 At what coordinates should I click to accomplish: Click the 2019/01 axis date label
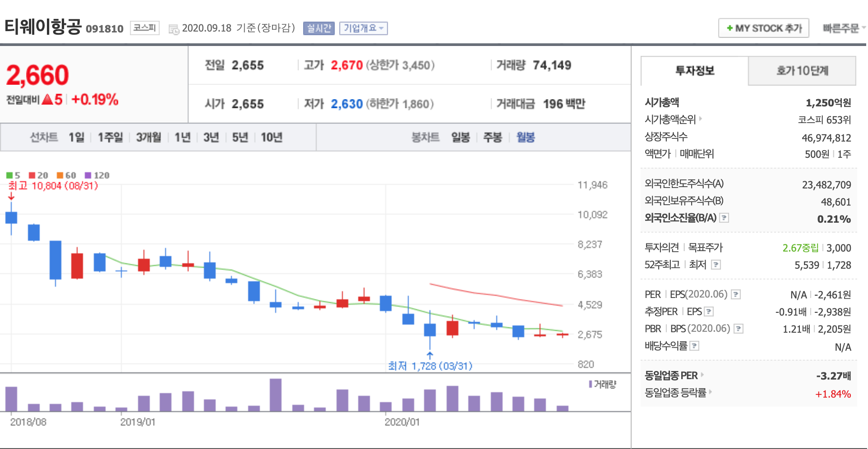(138, 422)
